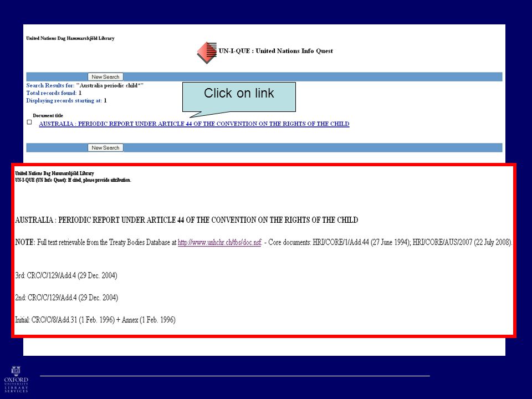532x399 pixels.
Task: Click the lower New Search button
Action: [x=105, y=148]
